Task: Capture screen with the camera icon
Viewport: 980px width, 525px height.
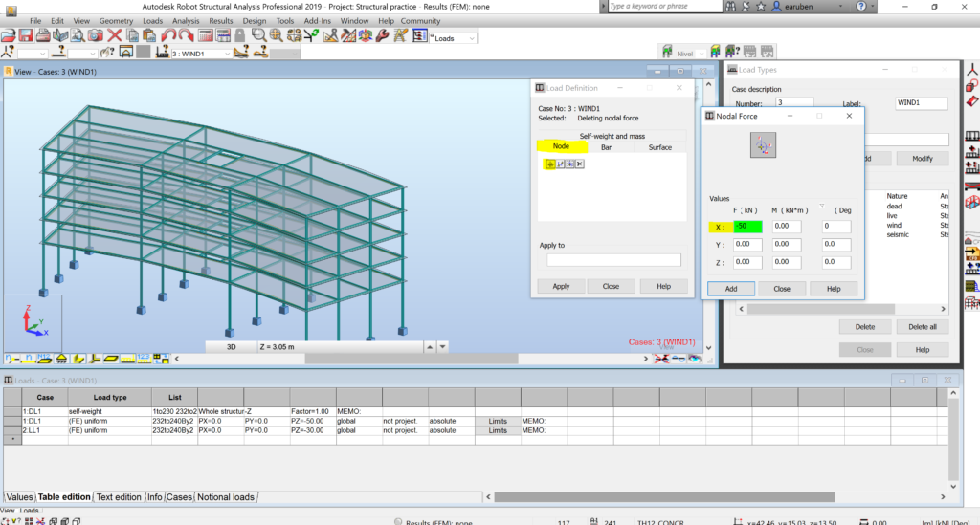Action: click(95, 36)
